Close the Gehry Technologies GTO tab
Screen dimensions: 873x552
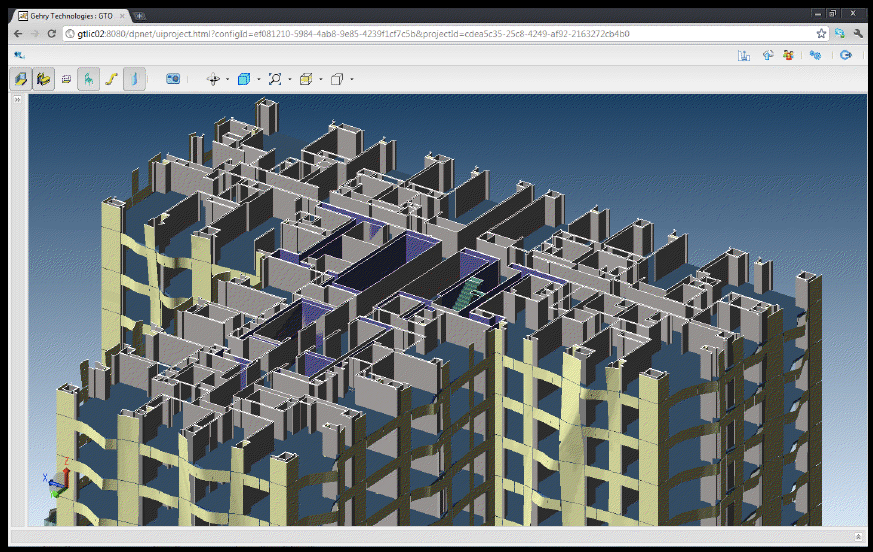[x=122, y=16]
